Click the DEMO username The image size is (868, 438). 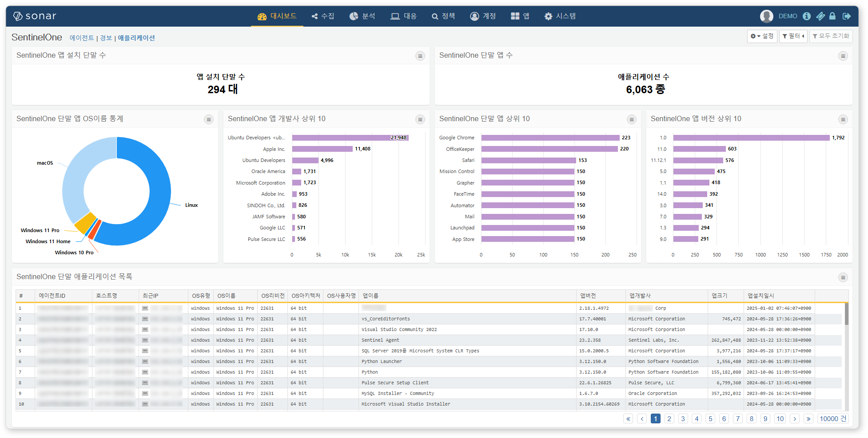coord(788,16)
